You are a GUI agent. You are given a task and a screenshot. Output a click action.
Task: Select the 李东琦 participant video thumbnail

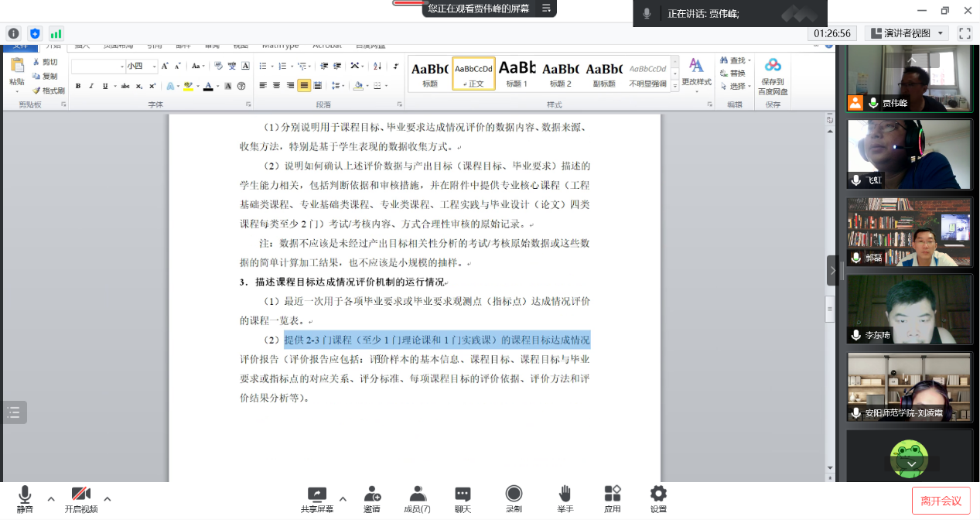pos(909,310)
